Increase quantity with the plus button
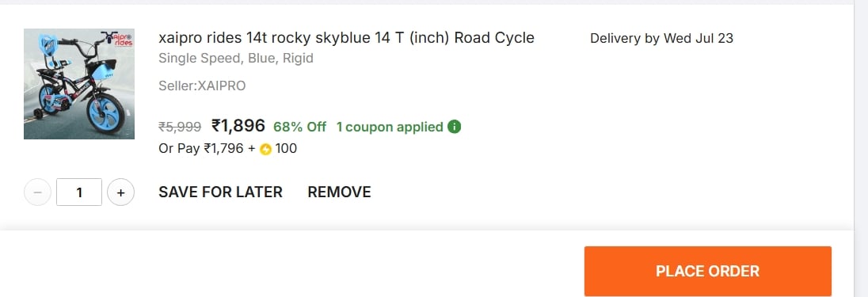 120,192
